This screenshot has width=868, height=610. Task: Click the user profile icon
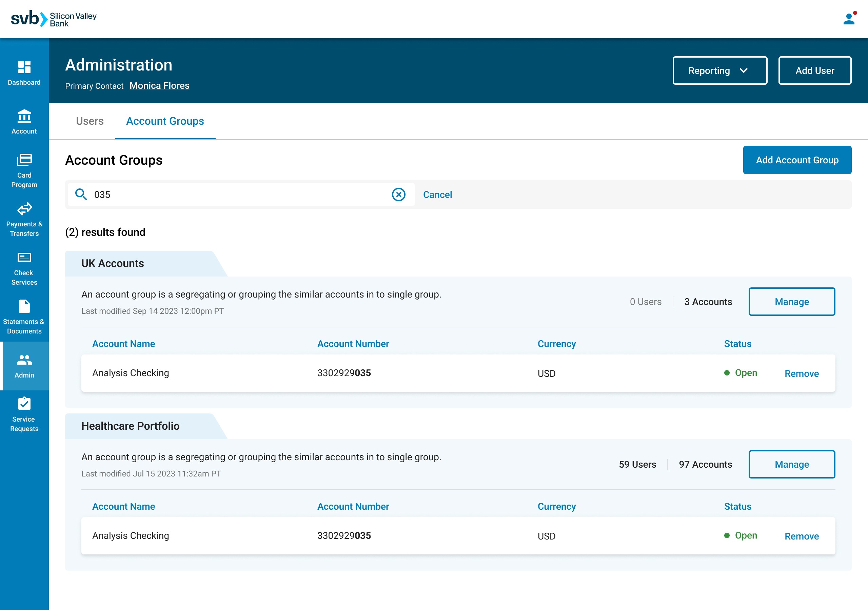(x=849, y=19)
